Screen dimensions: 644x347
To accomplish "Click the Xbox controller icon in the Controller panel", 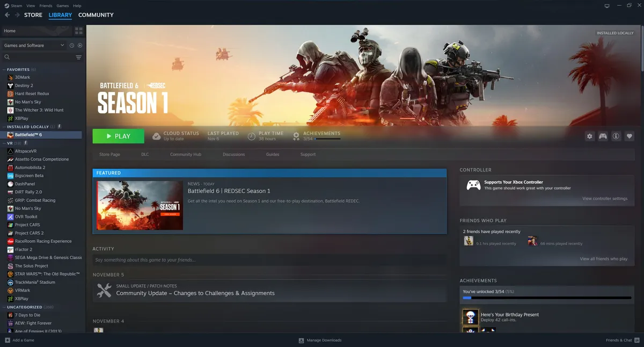I will (473, 185).
